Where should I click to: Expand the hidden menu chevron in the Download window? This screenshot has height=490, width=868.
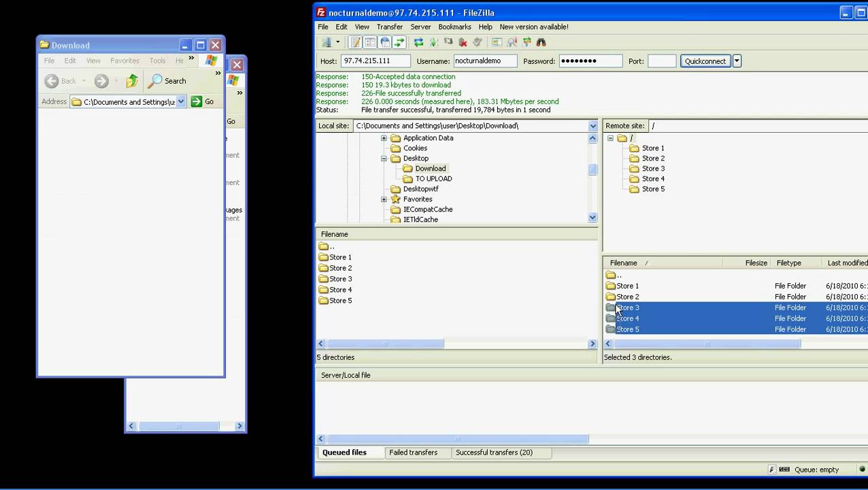pos(191,59)
